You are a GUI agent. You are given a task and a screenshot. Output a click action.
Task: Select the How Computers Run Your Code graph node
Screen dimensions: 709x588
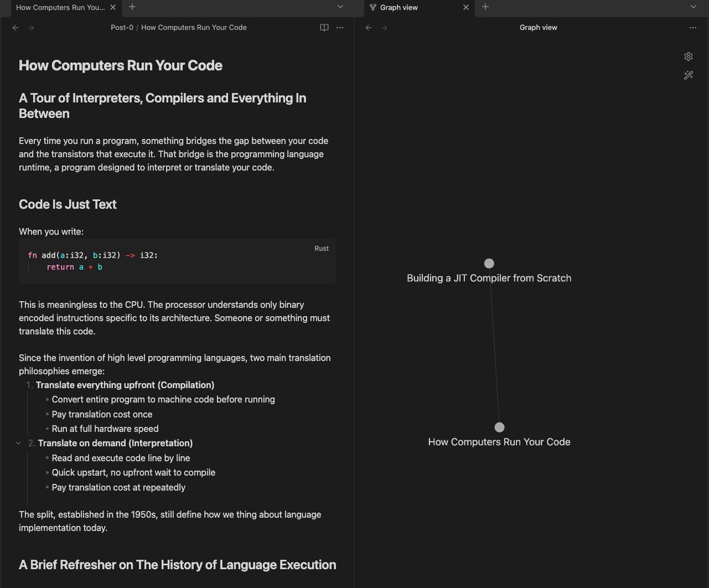pyautogui.click(x=499, y=427)
